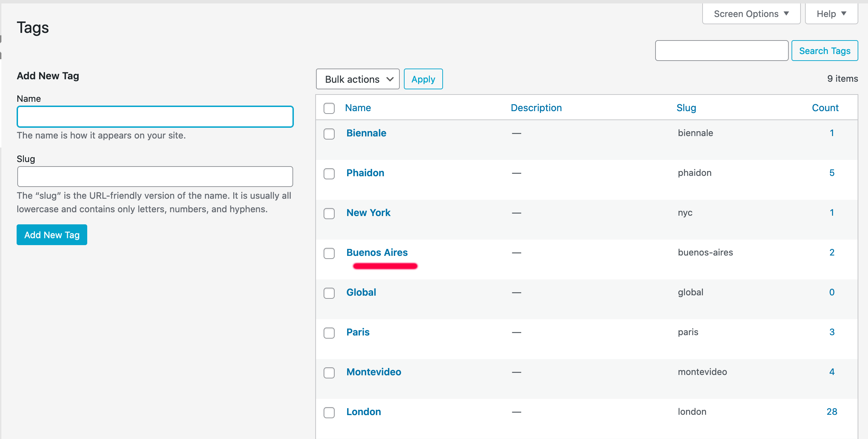The image size is (868, 439).
Task: Open the Montevideo tag for editing
Action: [x=373, y=372]
